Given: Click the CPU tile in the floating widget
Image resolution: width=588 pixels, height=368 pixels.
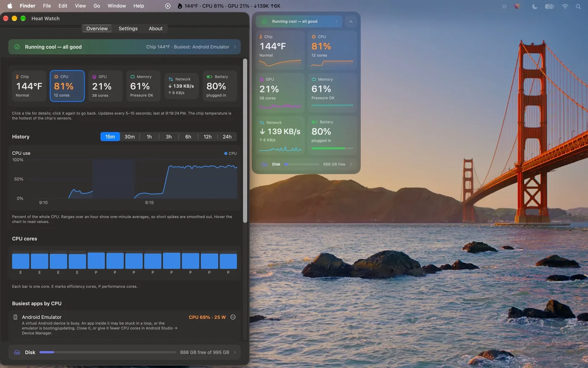Looking at the screenshot, I should (x=332, y=49).
